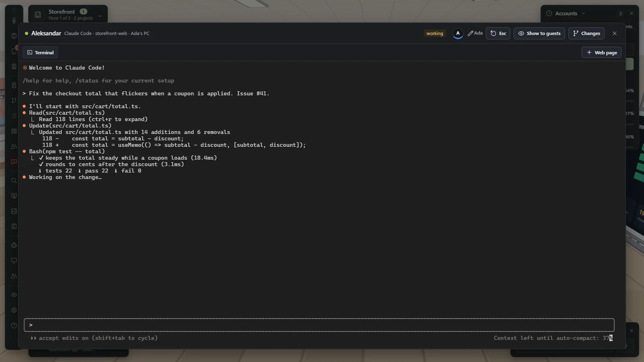This screenshot has width=644, height=362.
Task: Open the list icon in left sidebar
Action: [14, 116]
